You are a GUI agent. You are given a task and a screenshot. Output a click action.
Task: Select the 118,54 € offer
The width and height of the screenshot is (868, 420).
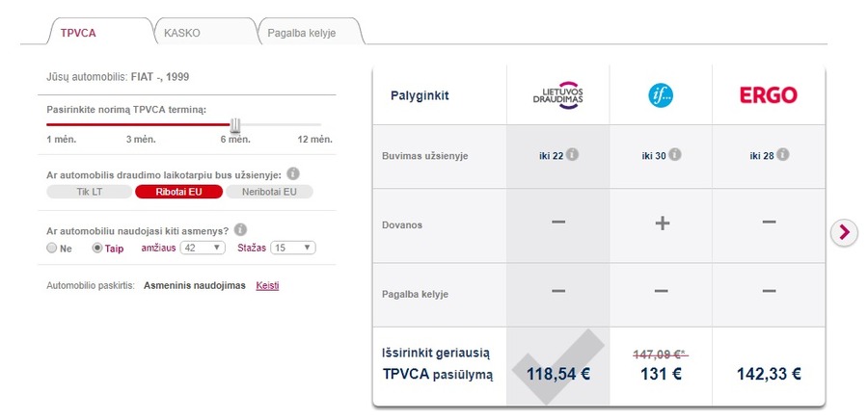click(558, 374)
